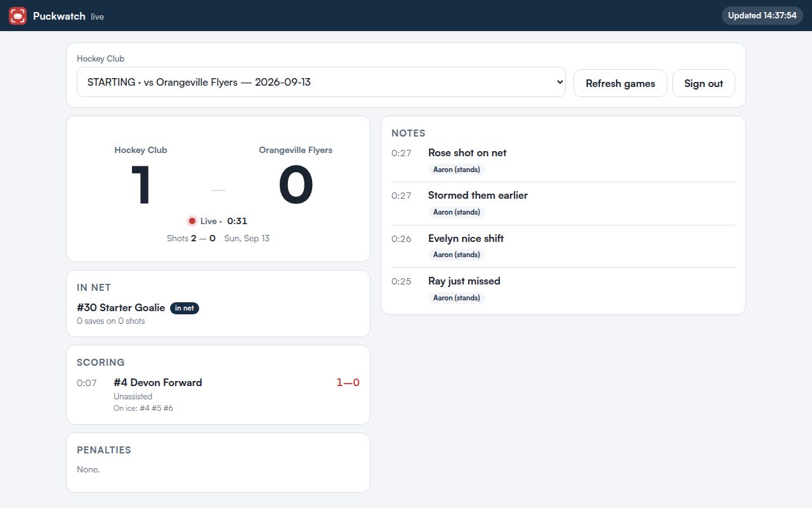Click the "0 saves on 0 shots" stat
Viewport: 812px width, 508px height.
[x=111, y=321]
